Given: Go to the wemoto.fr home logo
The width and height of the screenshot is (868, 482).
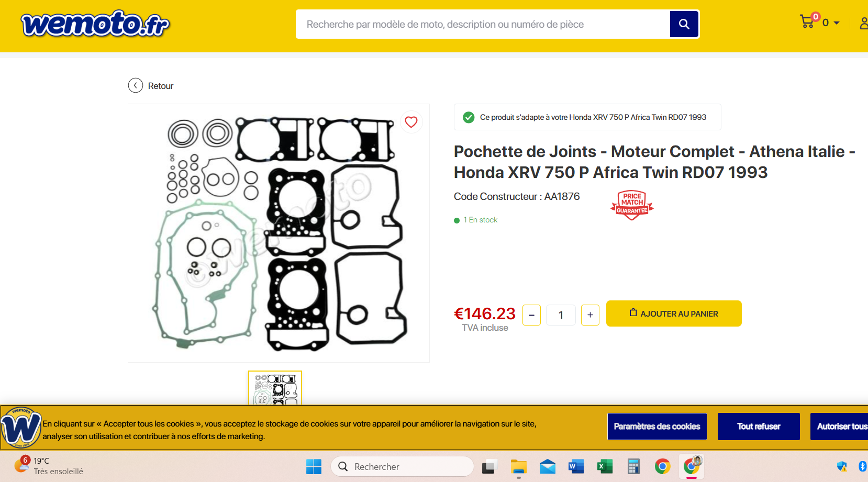Looking at the screenshot, I should coord(95,24).
